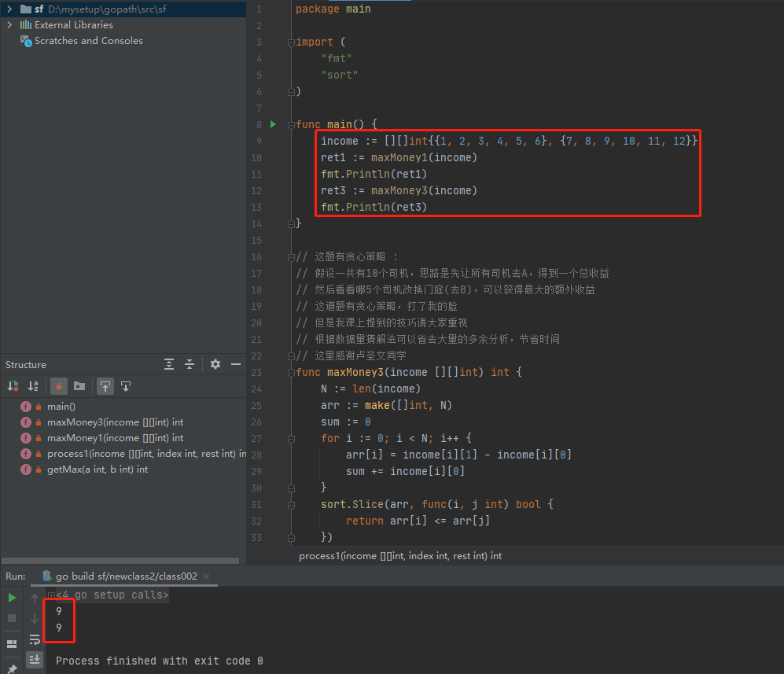The width and height of the screenshot is (784, 674).
Task: Select Scratches and Consoles
Action: click(x=89, y=40)
